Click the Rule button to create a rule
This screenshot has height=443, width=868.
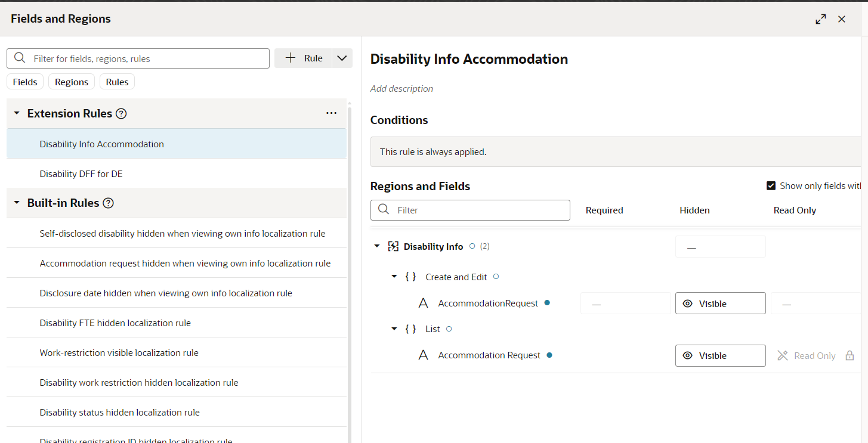point(305,58)
